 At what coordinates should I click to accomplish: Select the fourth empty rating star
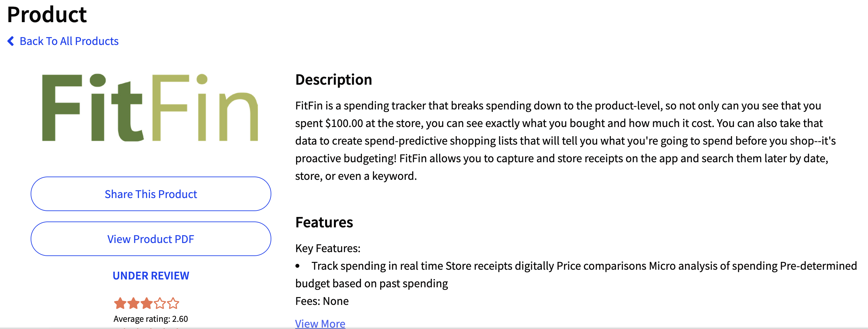(160, 303)
